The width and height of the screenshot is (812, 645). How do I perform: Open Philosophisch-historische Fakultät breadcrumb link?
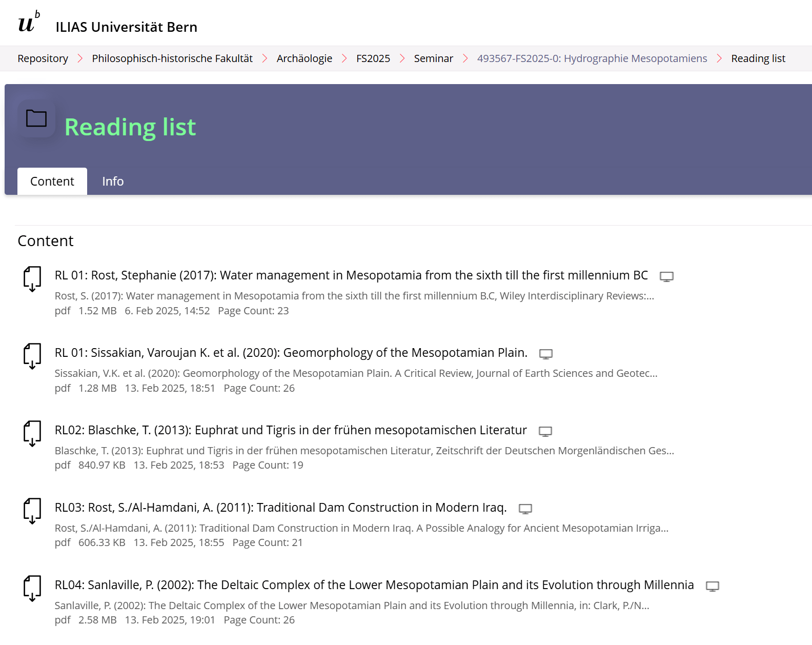click(x=172, y=58)
